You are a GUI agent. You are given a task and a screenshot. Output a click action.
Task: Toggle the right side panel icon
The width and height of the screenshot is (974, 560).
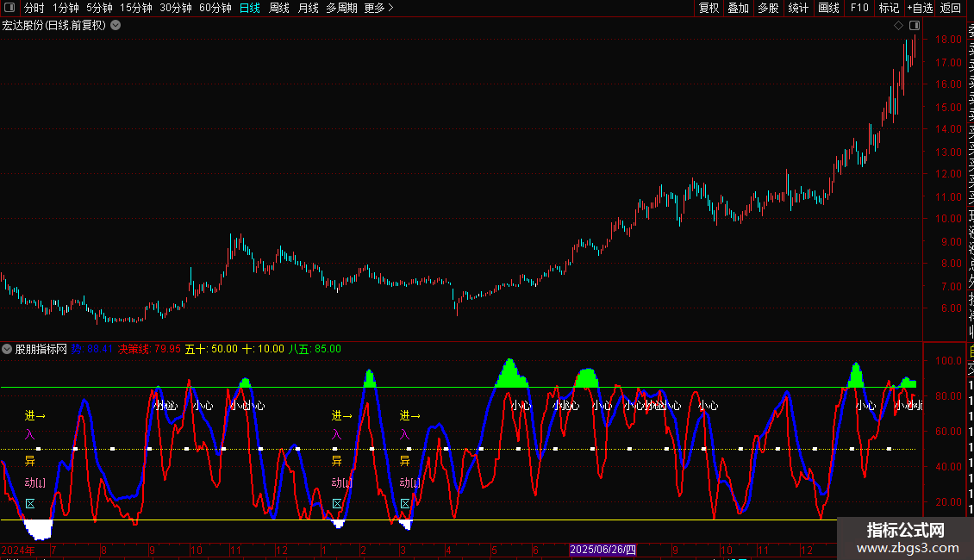915,26
